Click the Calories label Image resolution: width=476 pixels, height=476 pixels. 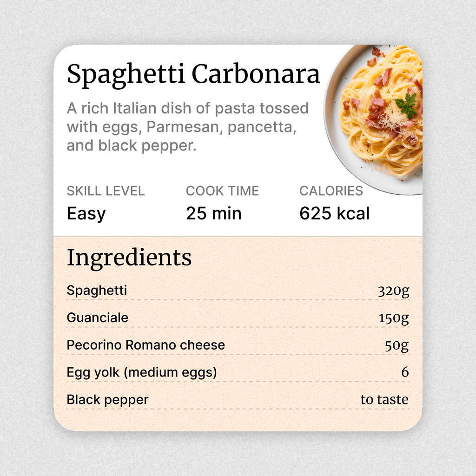point(331,191)
